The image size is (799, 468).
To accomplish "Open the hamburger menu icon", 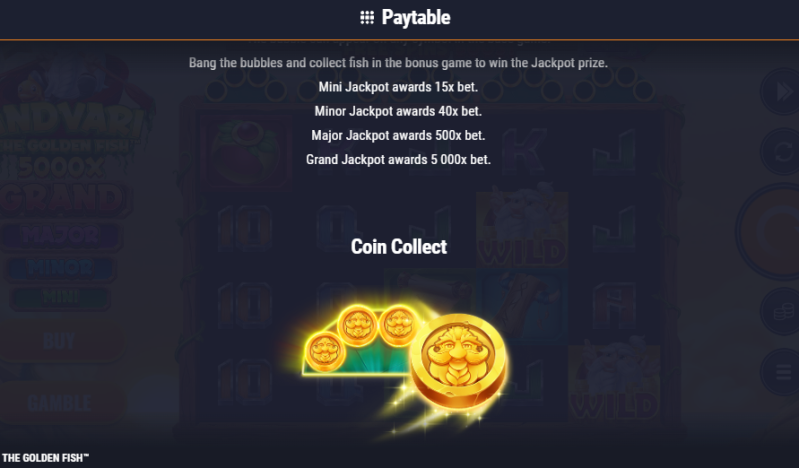I will coord(781,373).
